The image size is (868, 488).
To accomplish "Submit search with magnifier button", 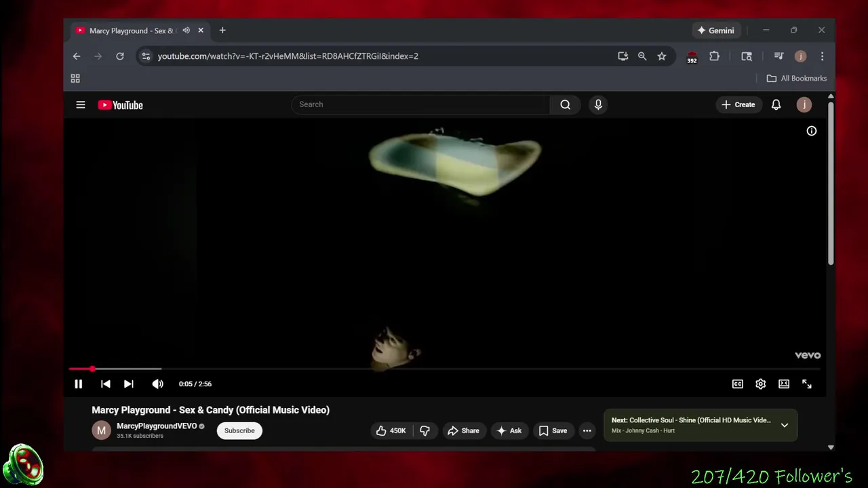I will [x=565, y=104].
